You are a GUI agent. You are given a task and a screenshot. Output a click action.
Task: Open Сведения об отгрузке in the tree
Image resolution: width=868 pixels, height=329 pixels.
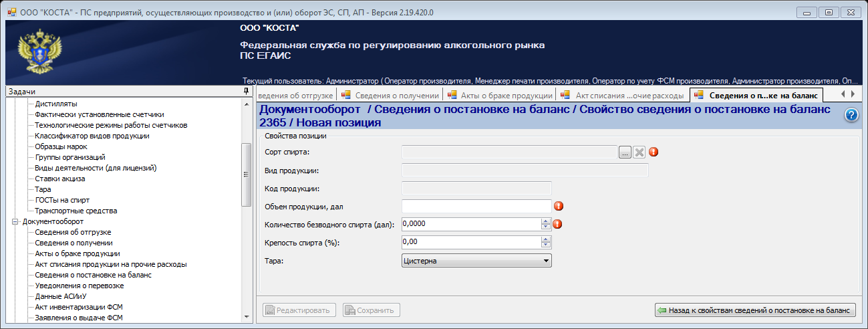[73, 232]
